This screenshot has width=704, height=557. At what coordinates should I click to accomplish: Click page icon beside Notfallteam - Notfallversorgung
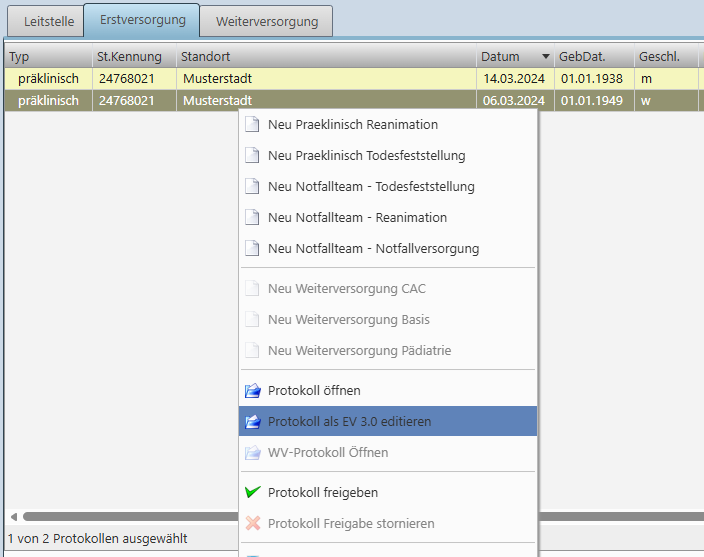click(252, 249)
